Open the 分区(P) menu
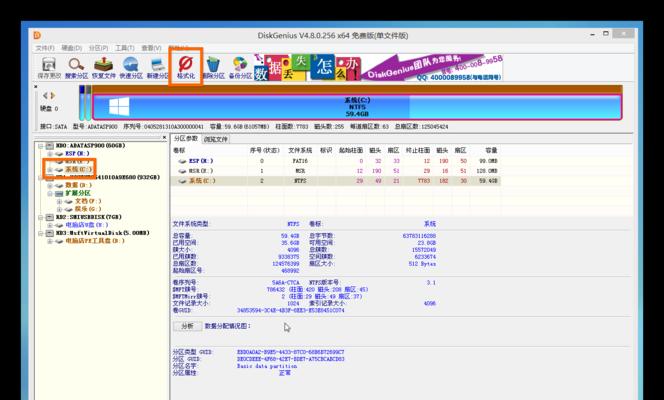 pos(98,48)
